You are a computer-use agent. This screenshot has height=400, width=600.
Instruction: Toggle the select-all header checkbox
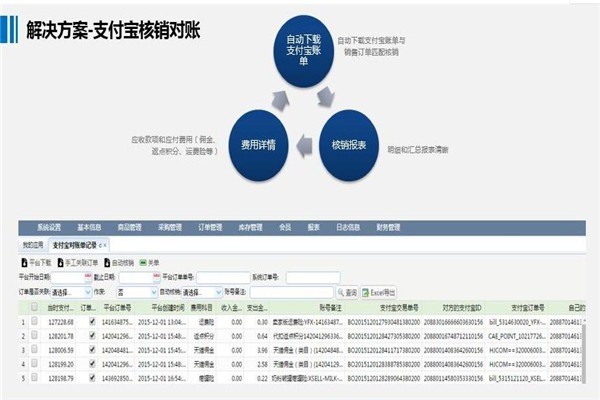click(34, 307)
